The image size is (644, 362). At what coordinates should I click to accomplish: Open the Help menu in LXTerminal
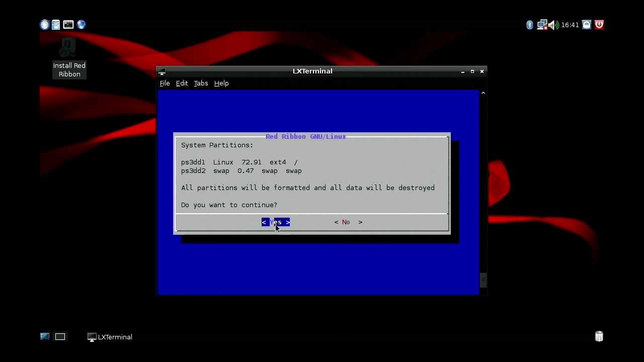coord(221,83)
